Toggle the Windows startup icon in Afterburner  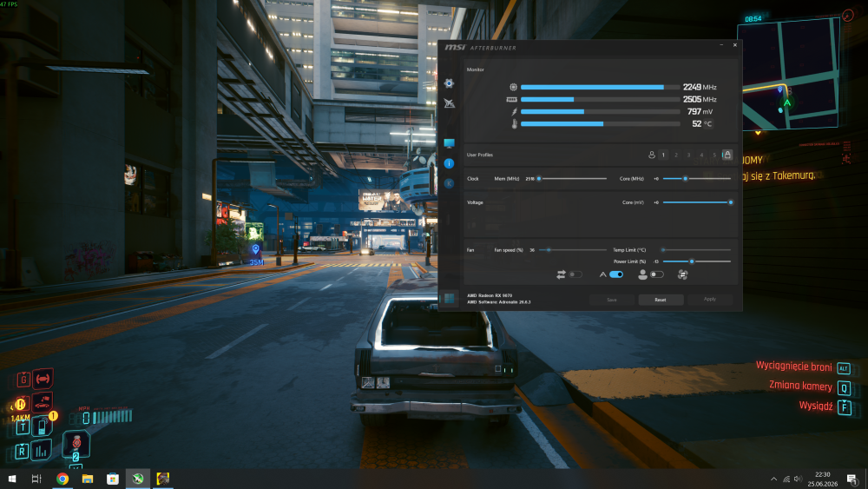(449, 299)
